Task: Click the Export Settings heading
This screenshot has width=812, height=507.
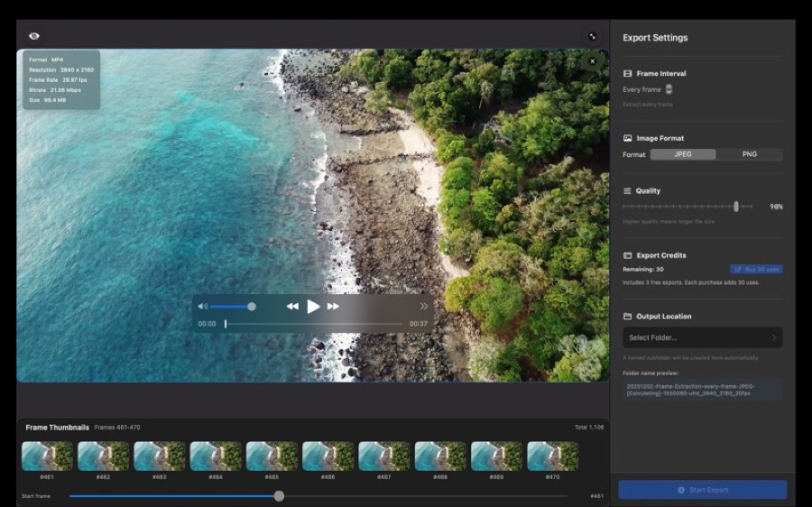Action: pos(655,38)
